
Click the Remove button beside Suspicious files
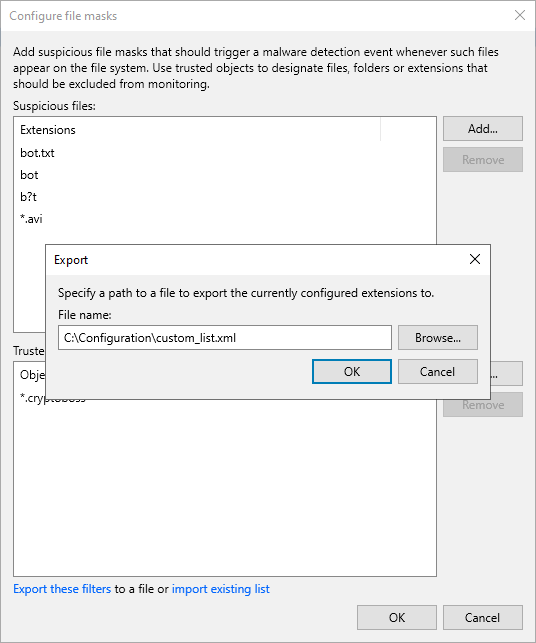coord(483,160)
